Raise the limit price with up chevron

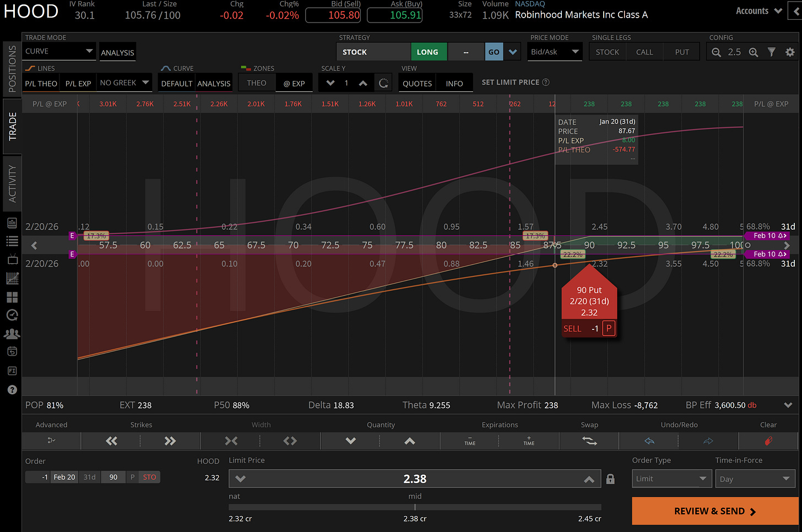click(x=589, y=479)
